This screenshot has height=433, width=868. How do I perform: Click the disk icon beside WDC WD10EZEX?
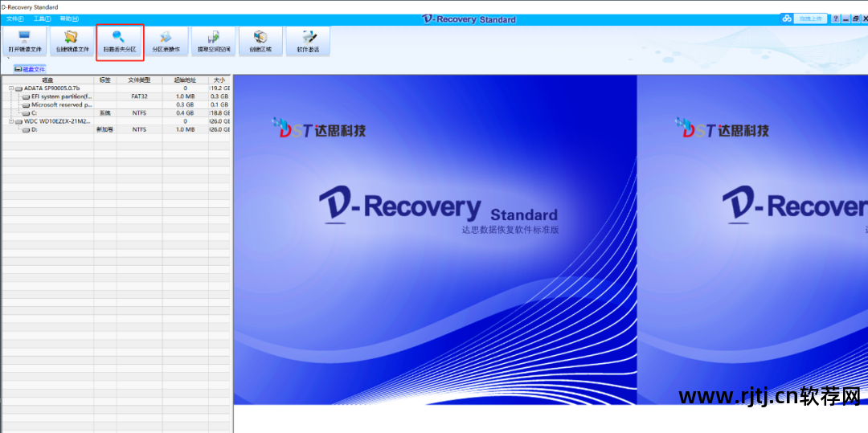[x=18, y=121]
